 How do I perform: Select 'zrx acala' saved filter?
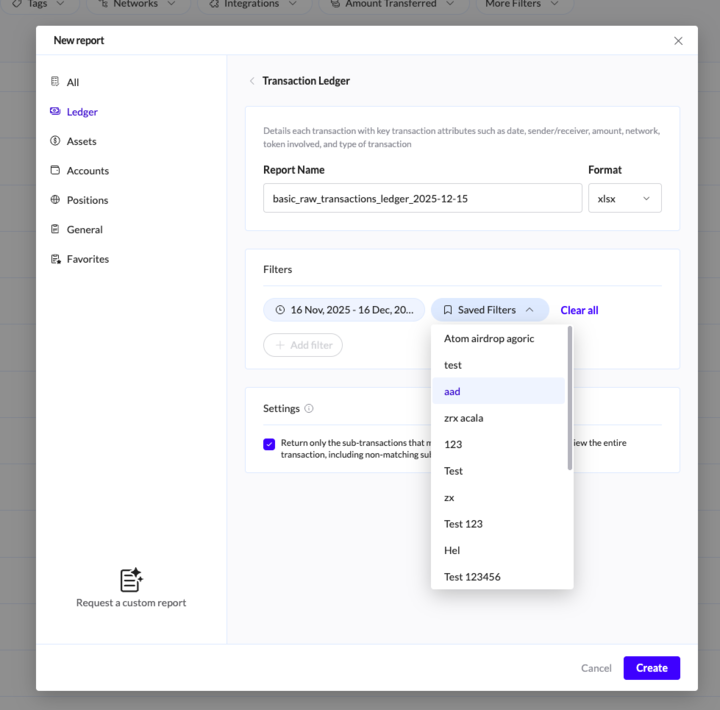[464, 418]
